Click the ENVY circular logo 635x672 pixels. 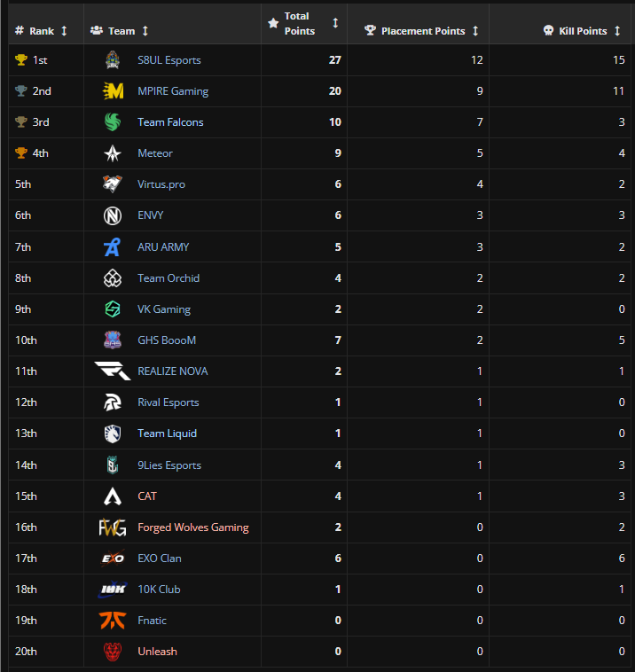tap(113, 215)
